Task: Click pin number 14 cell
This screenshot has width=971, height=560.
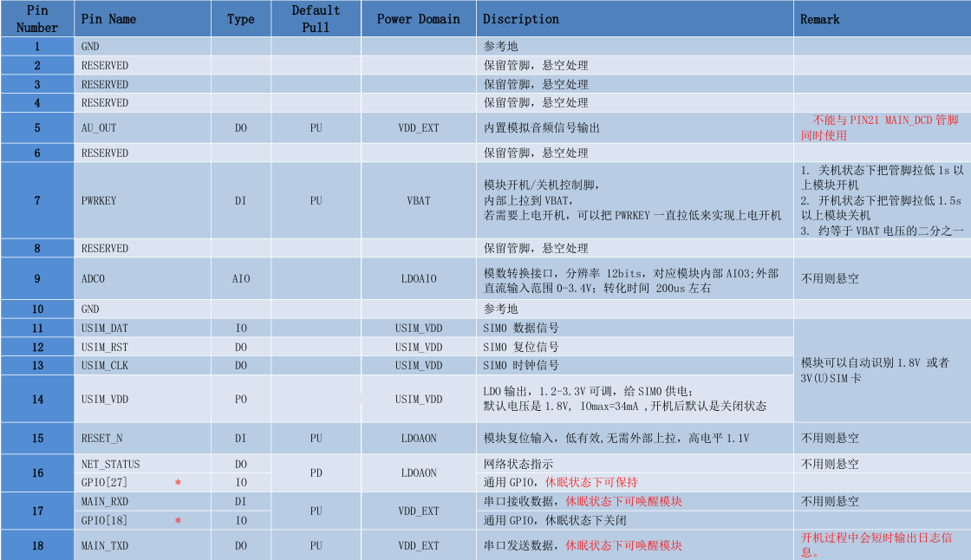Action: pos(37,399)
